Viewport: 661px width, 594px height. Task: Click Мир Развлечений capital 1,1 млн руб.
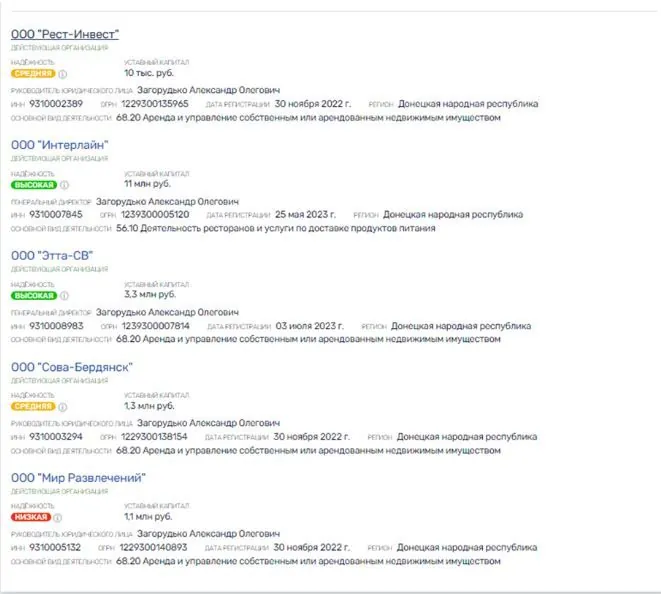point(149,516)
